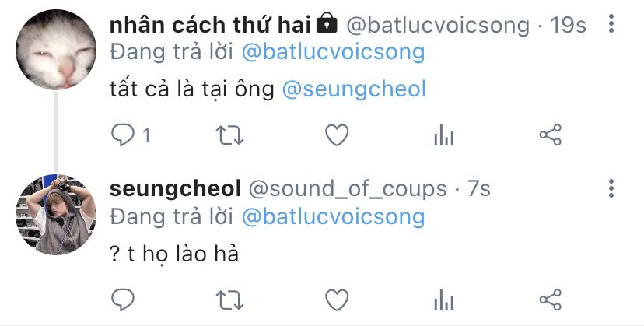Like the "? t họ lào hả" tweet
This screenshot has width=644, height=326.
[x=337, y=300]
